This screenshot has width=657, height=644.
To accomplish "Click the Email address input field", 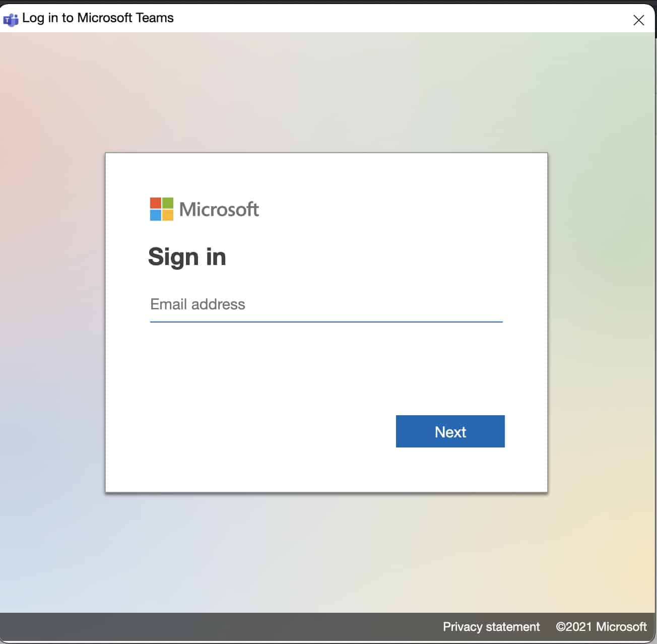I will [326, 305].
